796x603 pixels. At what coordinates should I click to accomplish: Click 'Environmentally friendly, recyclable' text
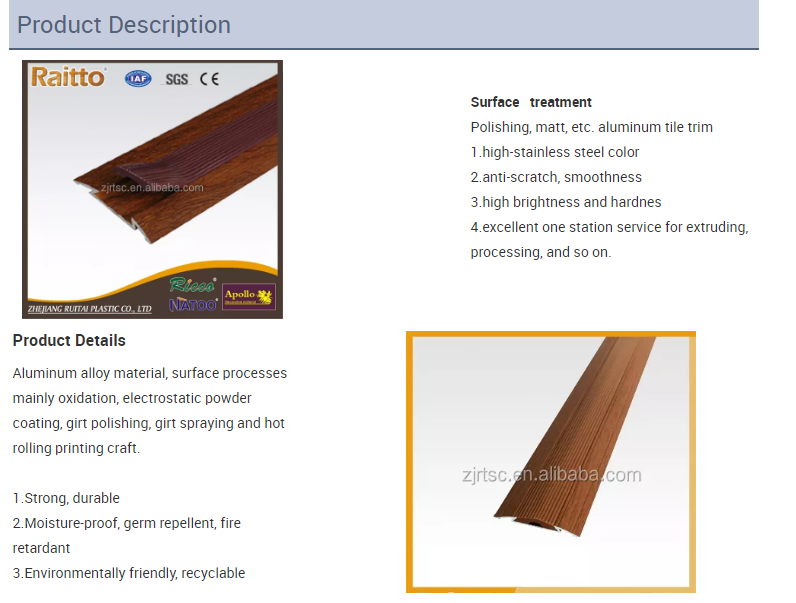[129, 573]
